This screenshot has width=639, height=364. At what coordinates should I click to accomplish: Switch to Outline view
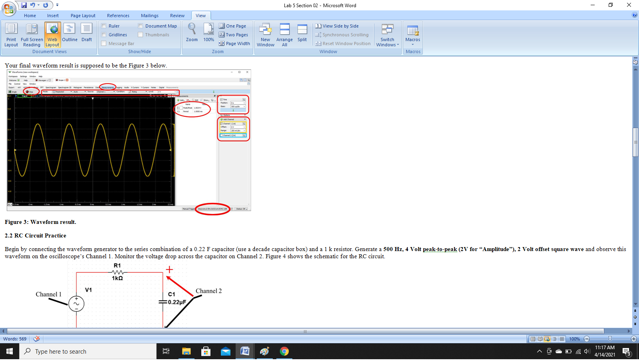click(x=69, y=34)
